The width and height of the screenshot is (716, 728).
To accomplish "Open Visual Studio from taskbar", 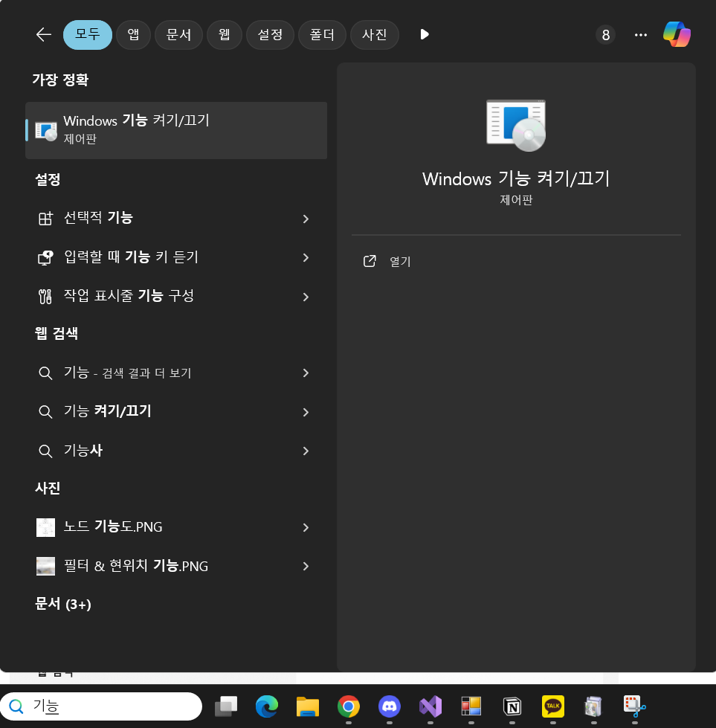I will (430, 706).
